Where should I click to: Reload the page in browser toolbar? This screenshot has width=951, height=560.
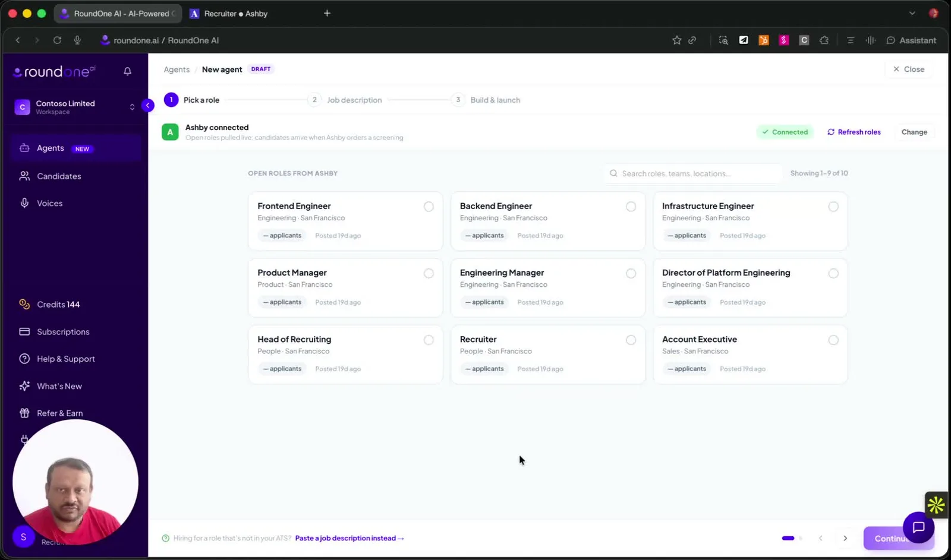57,40
